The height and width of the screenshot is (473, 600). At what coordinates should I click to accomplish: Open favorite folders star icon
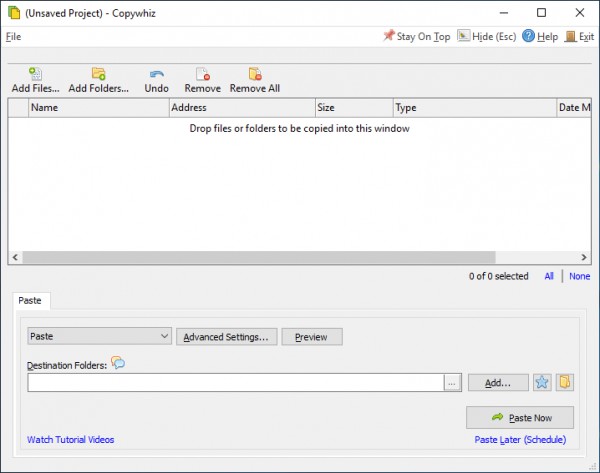542,382
